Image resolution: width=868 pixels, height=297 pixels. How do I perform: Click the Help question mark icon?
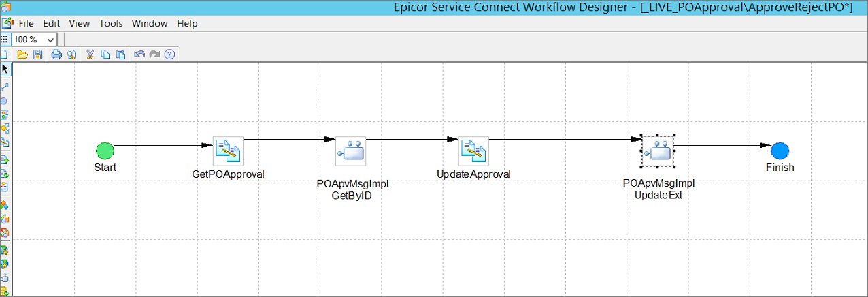coord(170,54)
